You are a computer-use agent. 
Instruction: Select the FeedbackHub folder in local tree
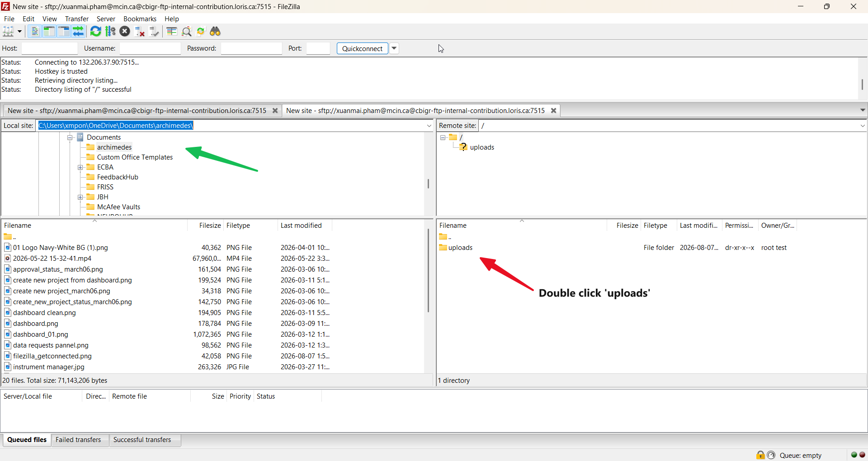tap(118, 177)
